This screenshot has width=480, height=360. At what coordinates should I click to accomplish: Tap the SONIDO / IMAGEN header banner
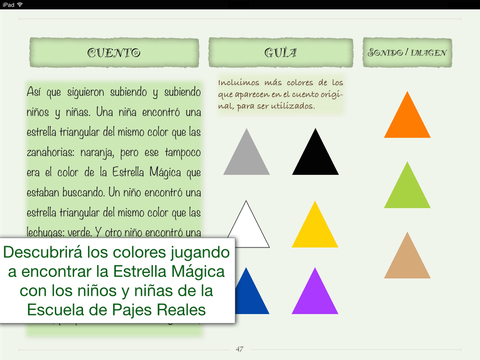tap(407, 52)
